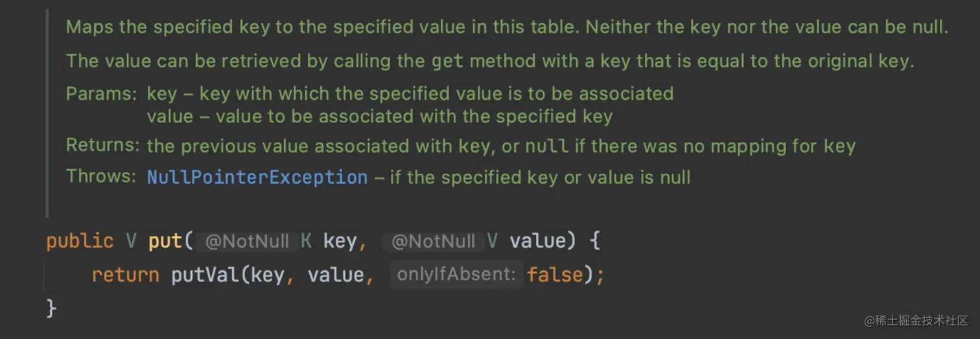Click the Params label in the doc comment
Image resolution: width=980 pixels, height=339 pixels.
(100, 93)
